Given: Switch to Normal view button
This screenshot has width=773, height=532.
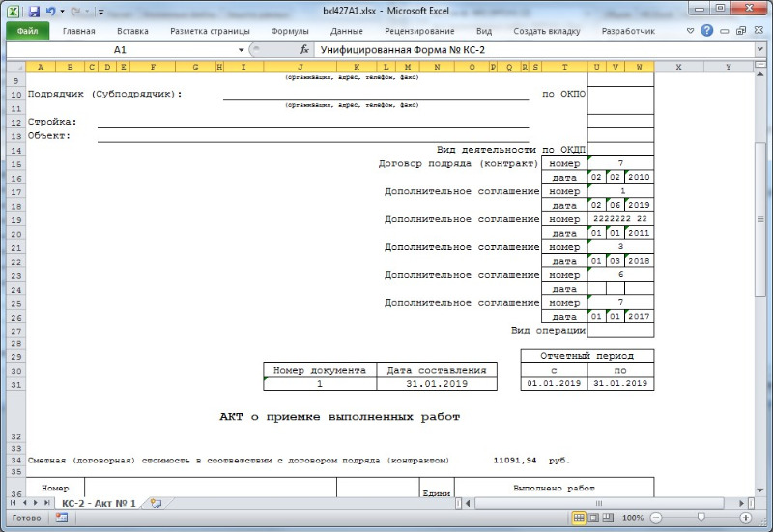Looking at the screenshot, I should point(579,518).
